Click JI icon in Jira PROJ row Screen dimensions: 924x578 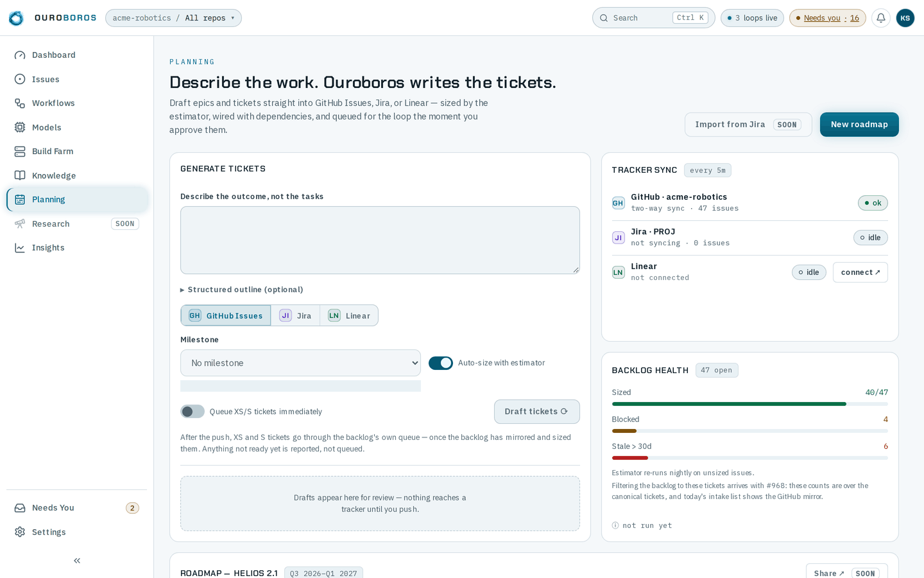coord(618,238)
